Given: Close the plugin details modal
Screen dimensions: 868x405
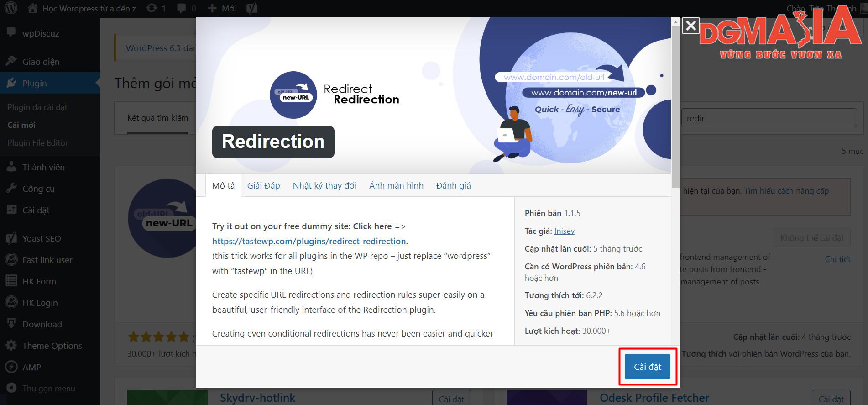Looking at the screenshot, I should coord(691,26).
